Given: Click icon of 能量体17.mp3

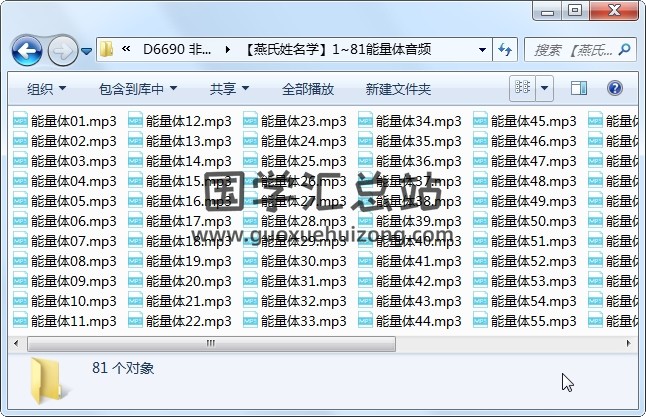Looking at the screenshot, I should click(x=135, y=221).
